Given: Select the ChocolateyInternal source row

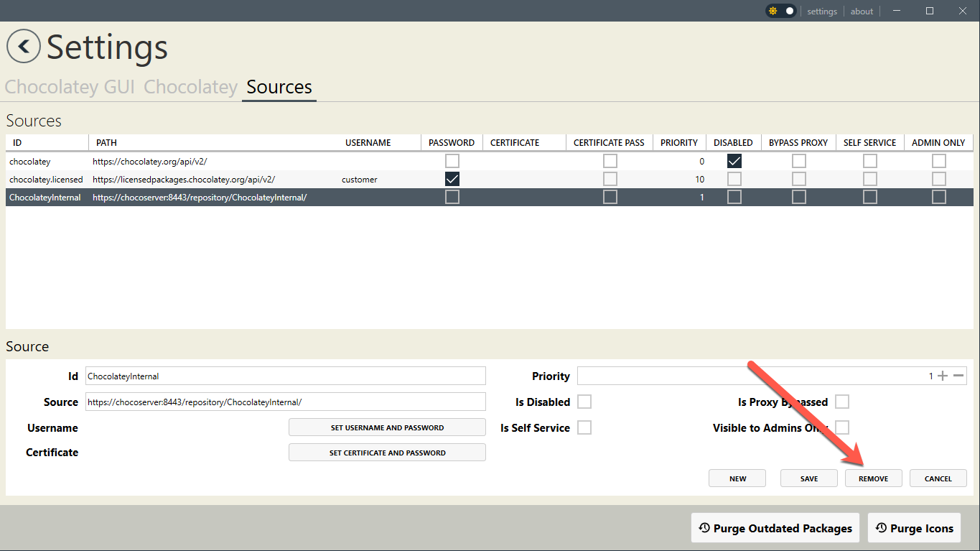Looking at the screenshot, I should pyautogui.click(x=490, y=197).
